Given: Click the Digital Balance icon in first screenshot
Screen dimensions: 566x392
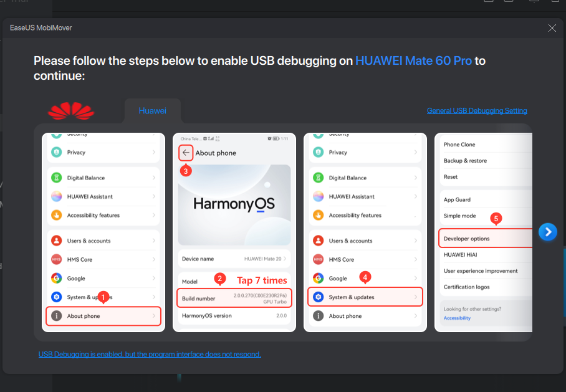Looking at the screenshot, I should point(57,178).
